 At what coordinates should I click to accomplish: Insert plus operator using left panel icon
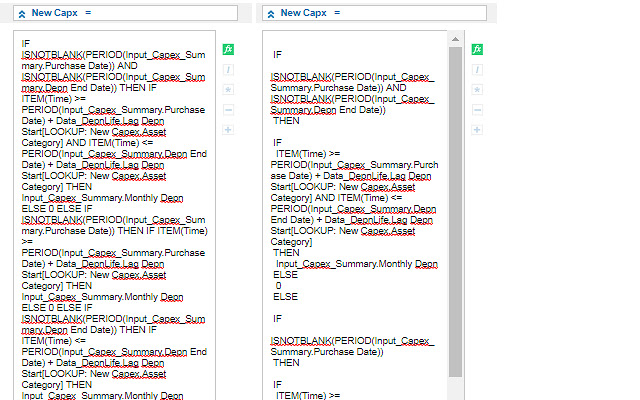228,130
